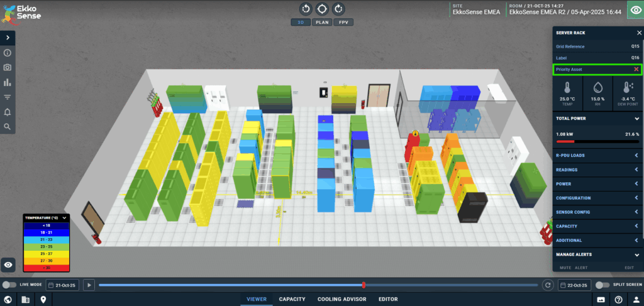Open the info icon in left sidebar
644x306 pixels.
(8, 53)
